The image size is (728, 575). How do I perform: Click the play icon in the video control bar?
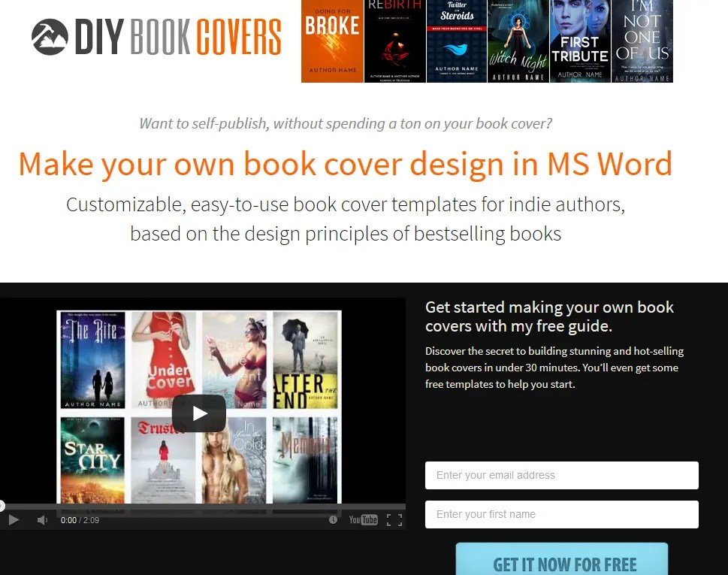tap(13, 519)
